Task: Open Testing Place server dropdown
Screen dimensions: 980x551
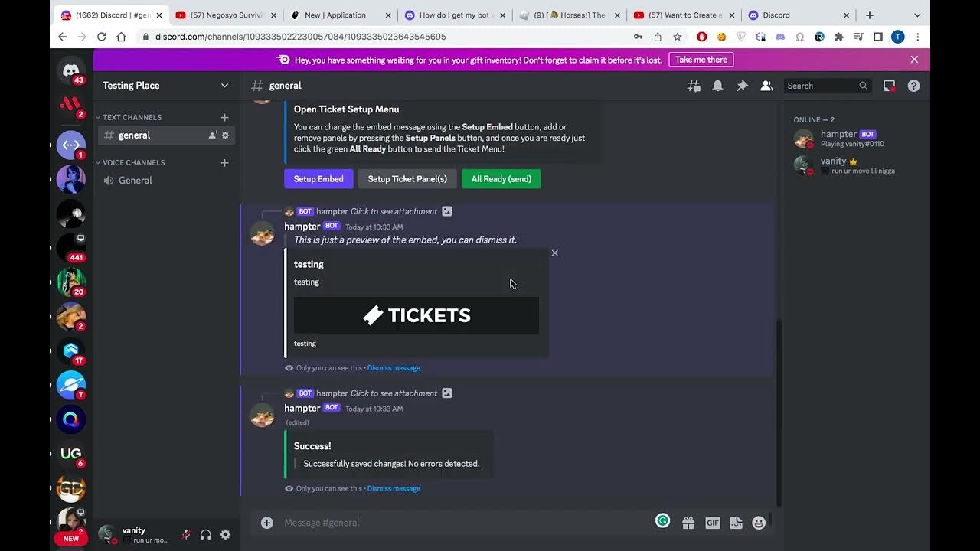Action: tap(166, 86)
